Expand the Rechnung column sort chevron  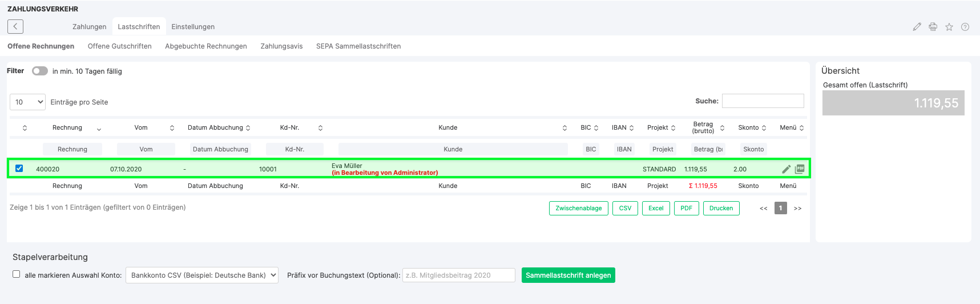coord(99,129)
